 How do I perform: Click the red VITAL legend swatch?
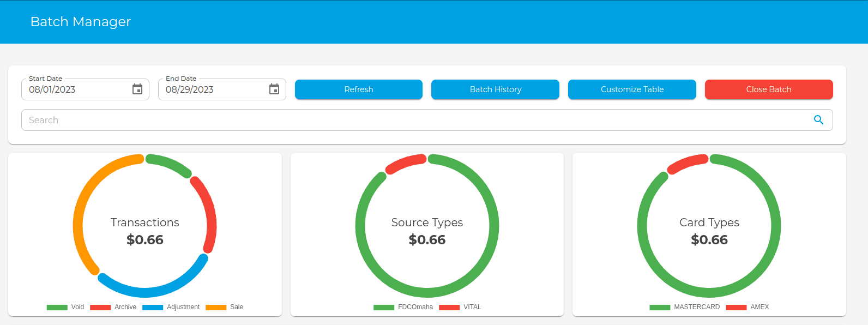tap(449, 307)
